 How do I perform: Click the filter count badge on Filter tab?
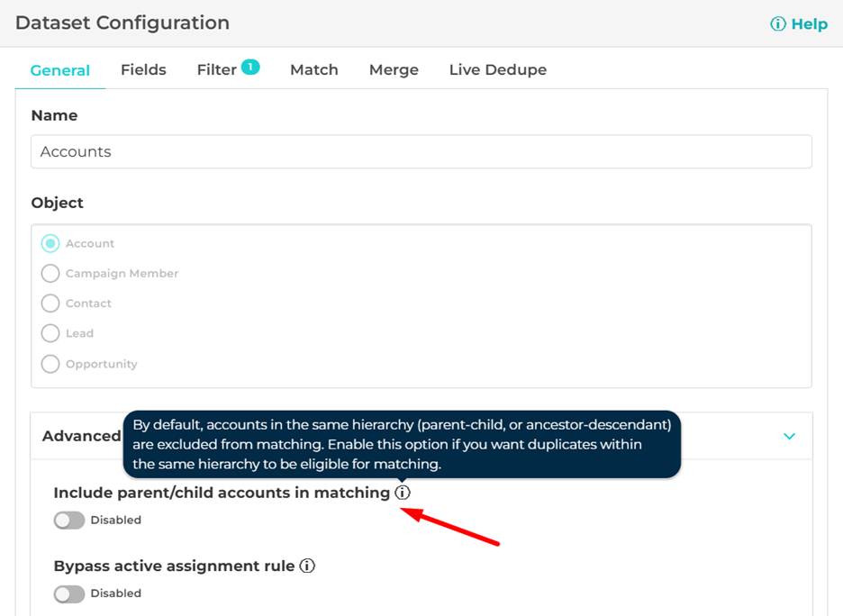(x=252, y=63)
